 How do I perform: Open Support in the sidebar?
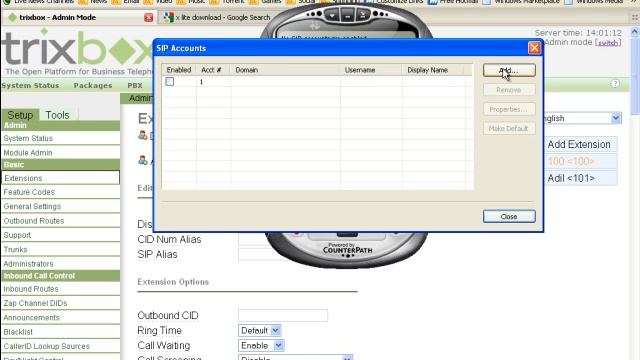point(60,235)
